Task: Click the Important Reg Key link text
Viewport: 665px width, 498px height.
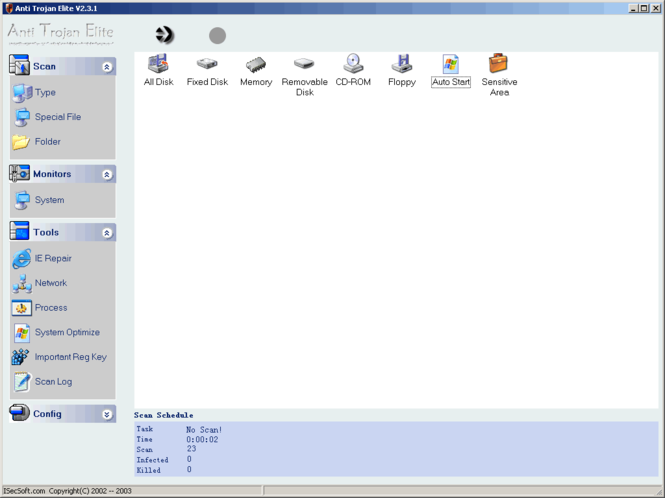Action: 71,357
